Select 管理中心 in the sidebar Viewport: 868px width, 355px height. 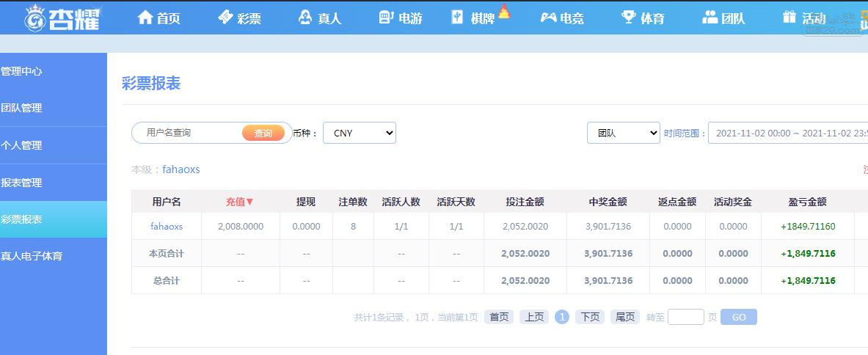pyautogui.click(x=53, y=71)
